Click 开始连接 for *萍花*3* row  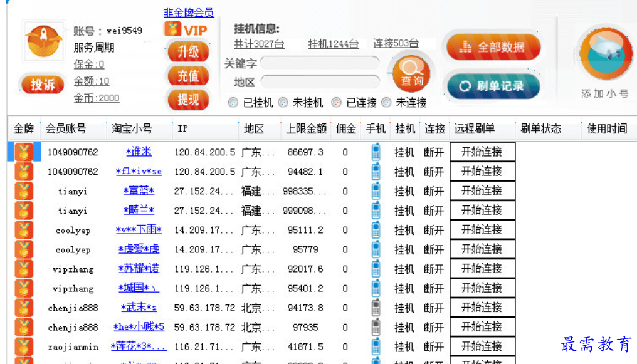482,346
